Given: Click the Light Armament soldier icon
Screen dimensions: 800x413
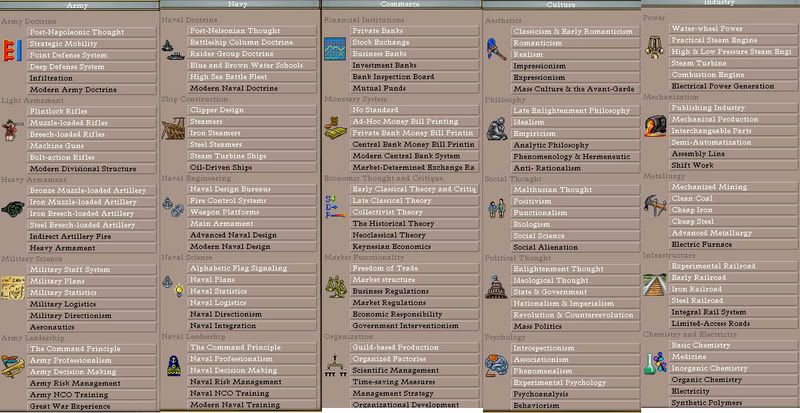Looking at the screenshot, I should coord(13,131).
